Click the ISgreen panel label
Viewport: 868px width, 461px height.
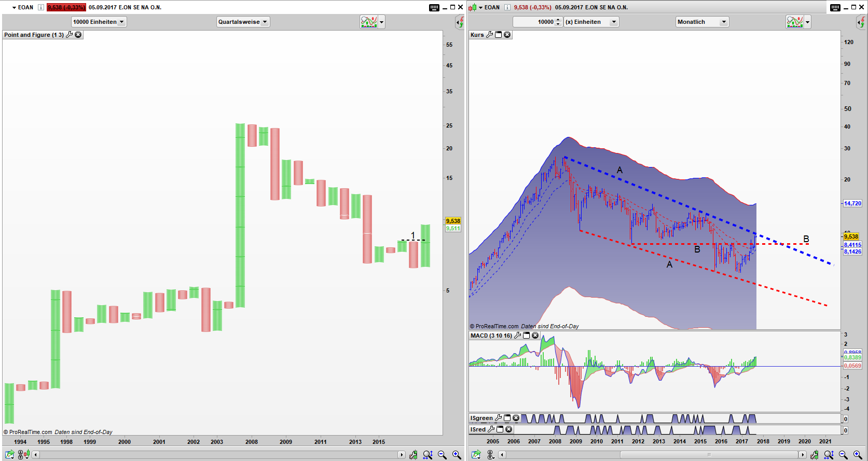point(481,418)
